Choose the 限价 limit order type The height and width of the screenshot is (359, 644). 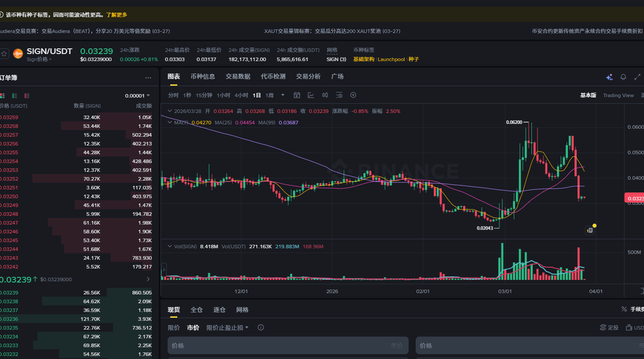tap(174, 327)
